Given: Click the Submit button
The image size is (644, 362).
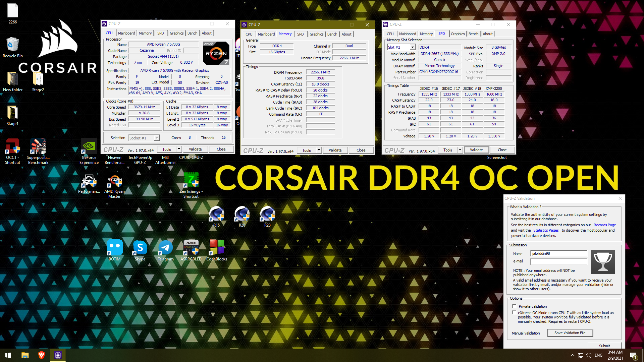Looking at the screenshot, I should pos(604,346).
